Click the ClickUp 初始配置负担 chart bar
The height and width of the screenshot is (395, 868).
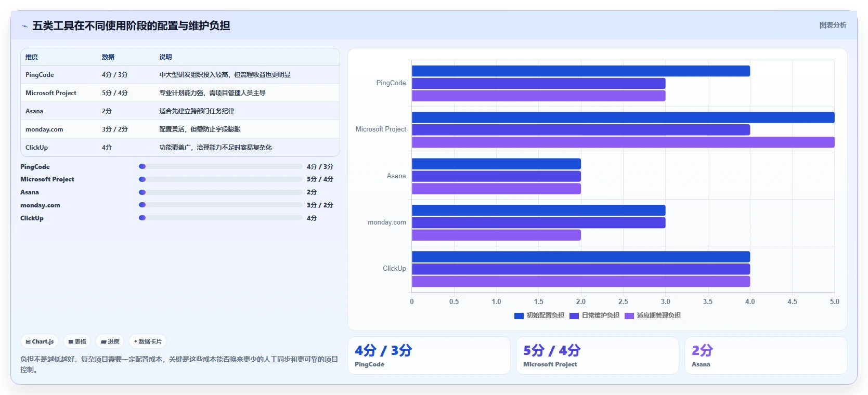tap(581, 257)
